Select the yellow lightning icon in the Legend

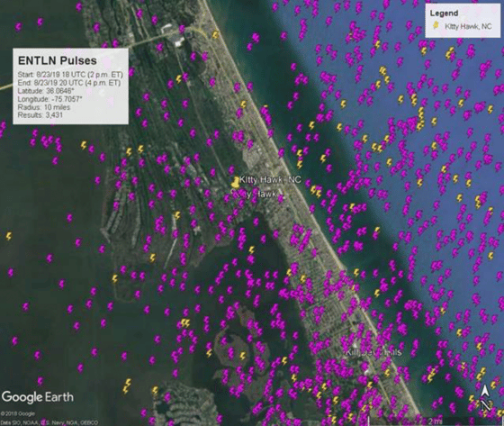coord(436,25)
